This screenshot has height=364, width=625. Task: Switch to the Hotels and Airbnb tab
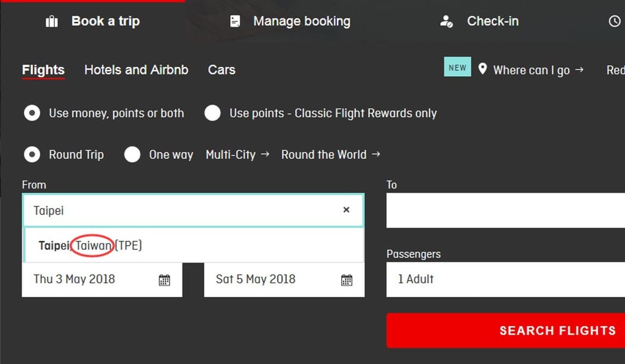pyautogui.click(x=136, y=70)
